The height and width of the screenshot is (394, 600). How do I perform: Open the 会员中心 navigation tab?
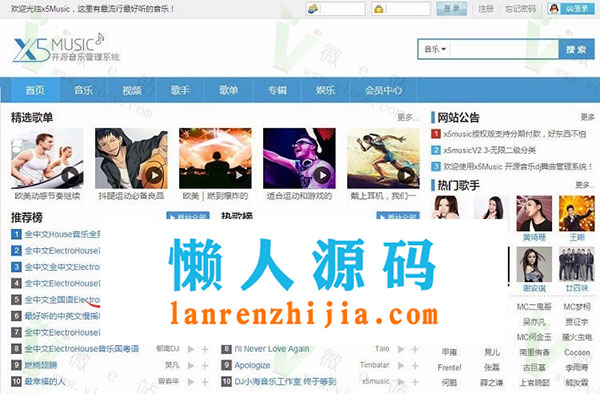coord(383,90)
